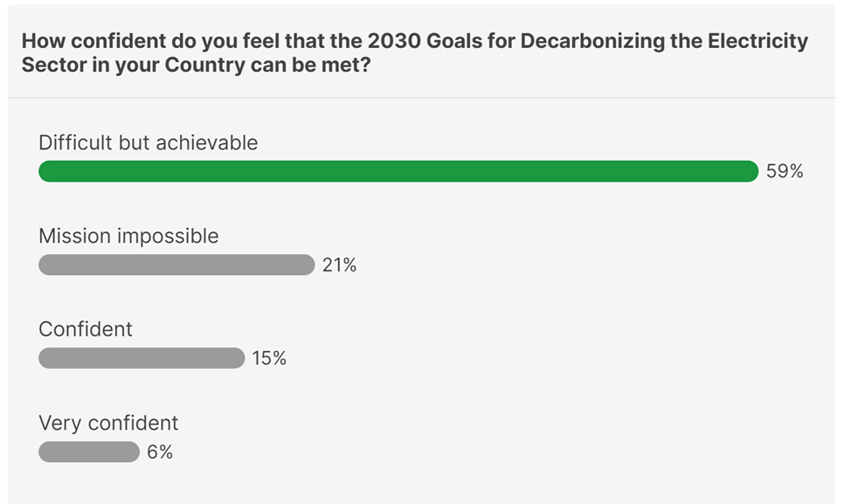Click the green 59% result bar
851x504 pixels.
pyautogui.click(x=398, y=171)
